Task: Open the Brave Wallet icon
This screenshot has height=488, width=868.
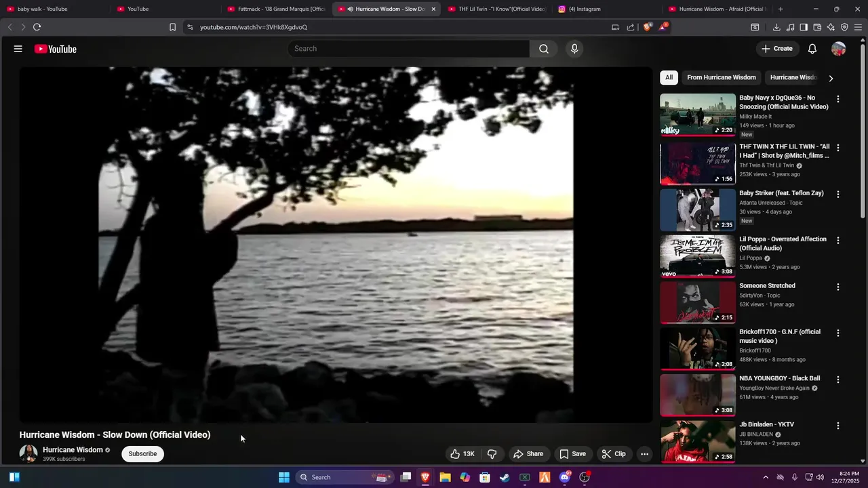Action: tap(817, 27)
